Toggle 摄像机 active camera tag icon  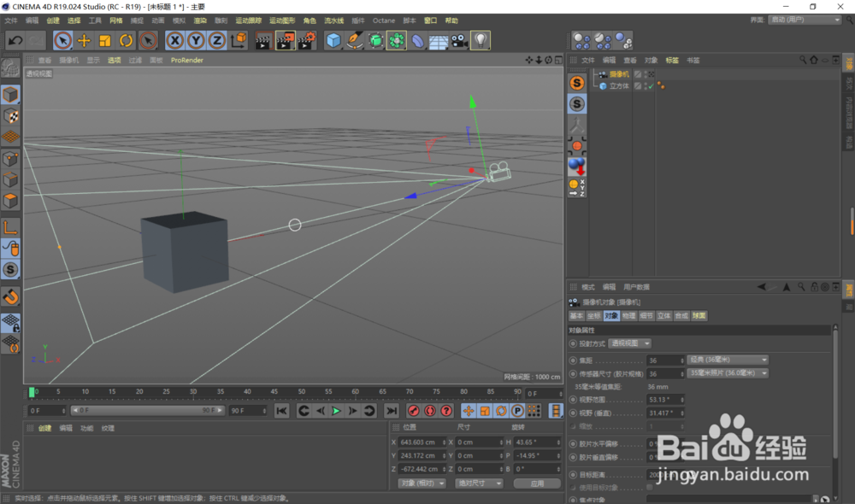pos(651,74)
